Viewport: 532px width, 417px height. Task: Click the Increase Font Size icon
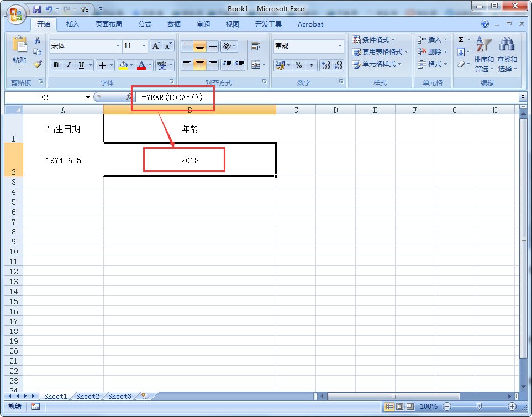[156, 46]
